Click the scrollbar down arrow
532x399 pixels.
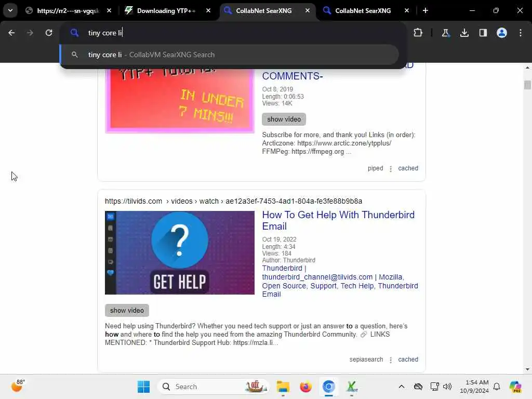click(527, 369)
